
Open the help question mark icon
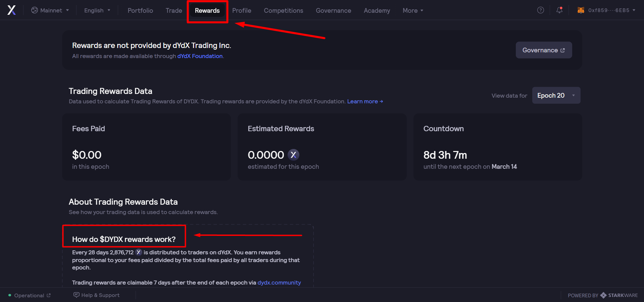[x=540, y=10]
